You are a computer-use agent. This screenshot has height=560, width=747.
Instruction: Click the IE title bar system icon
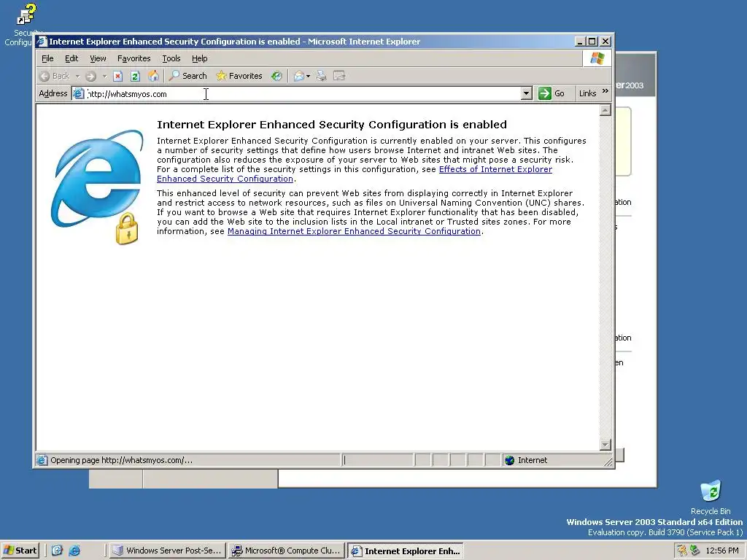tap(42, 42)
